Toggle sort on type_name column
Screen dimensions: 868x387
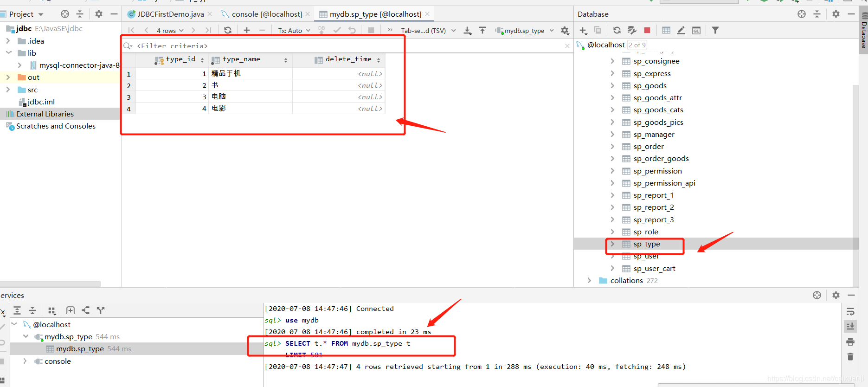point(286,60)
